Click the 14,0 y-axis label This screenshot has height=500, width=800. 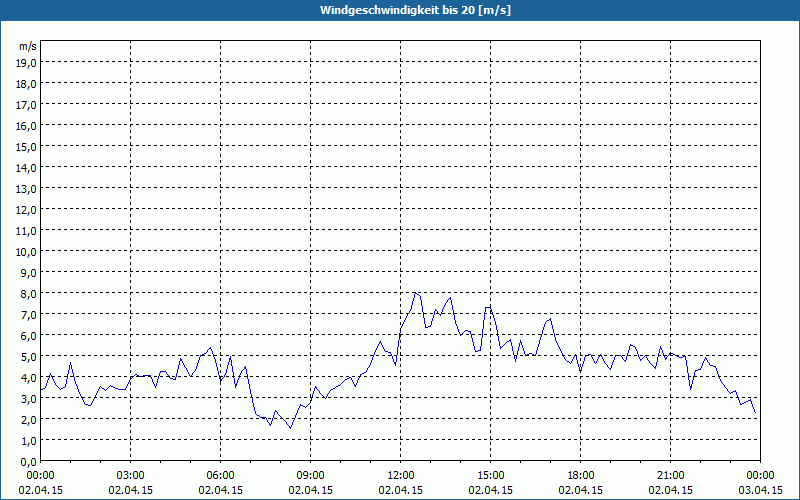26,168
